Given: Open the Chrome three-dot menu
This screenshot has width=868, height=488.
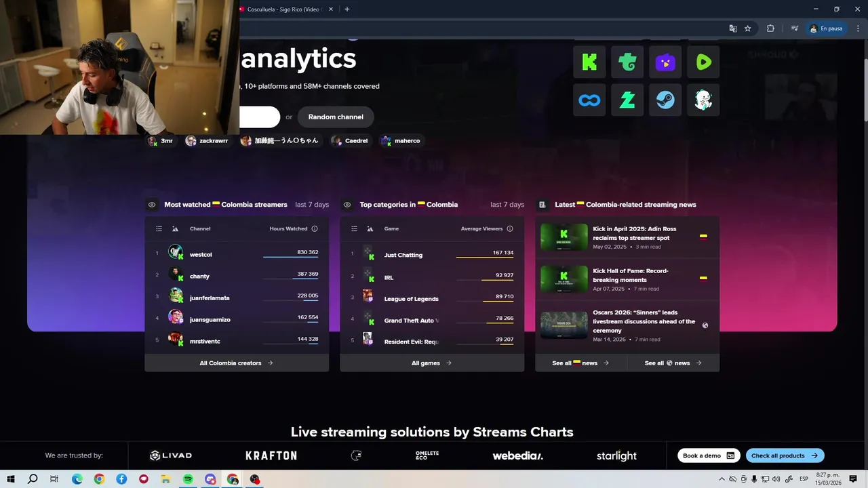Looking at the screenshot, I should point(859,28).
